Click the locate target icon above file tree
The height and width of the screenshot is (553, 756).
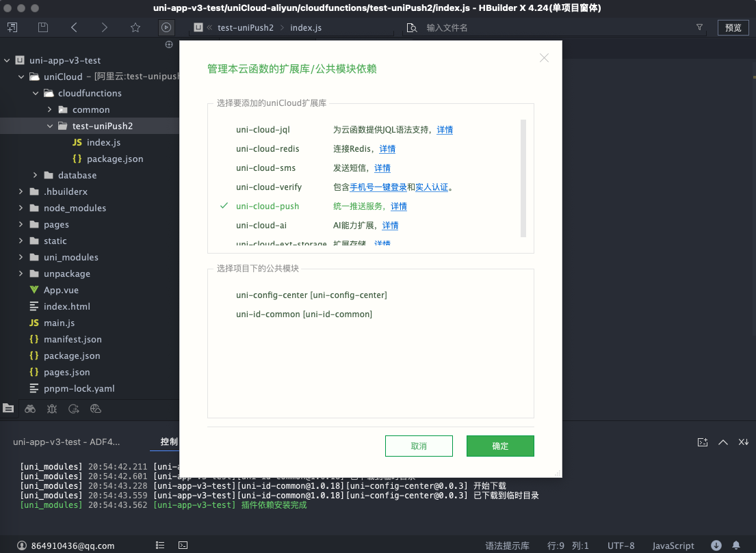[169, 45]
